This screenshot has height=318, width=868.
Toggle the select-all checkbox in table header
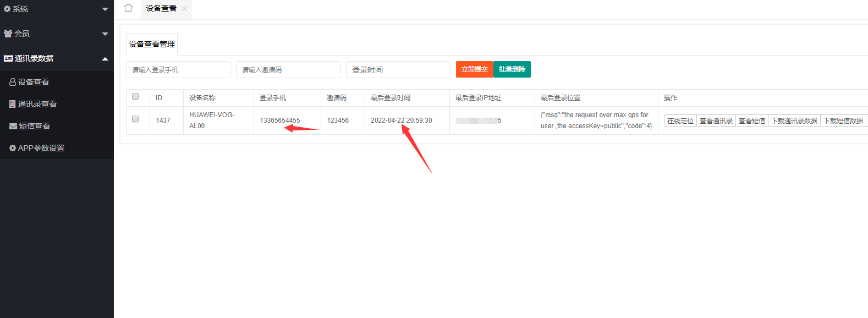point(135,97)
